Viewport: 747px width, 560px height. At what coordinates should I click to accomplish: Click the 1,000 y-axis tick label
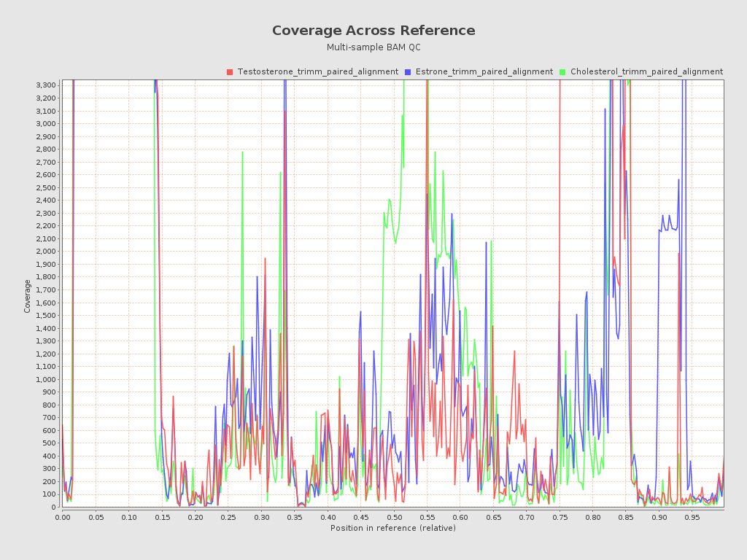coord(46,379)
